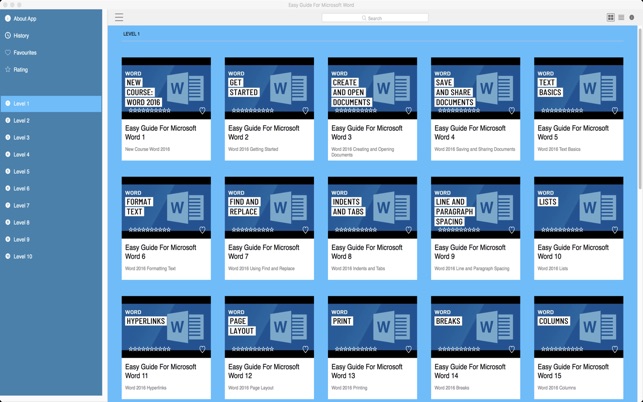Select Level 2 in sidebar
Screen dimensions: 643x402
[51, 121]
